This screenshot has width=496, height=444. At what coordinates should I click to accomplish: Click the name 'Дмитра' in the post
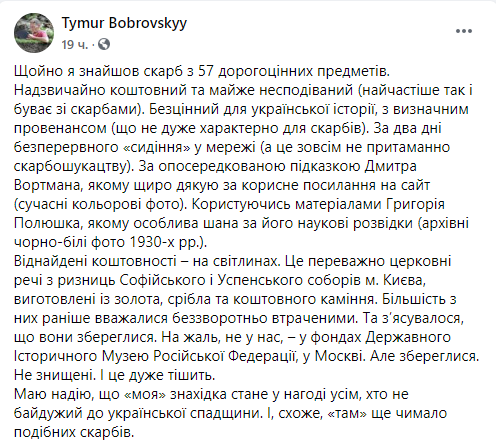[390, 166]
